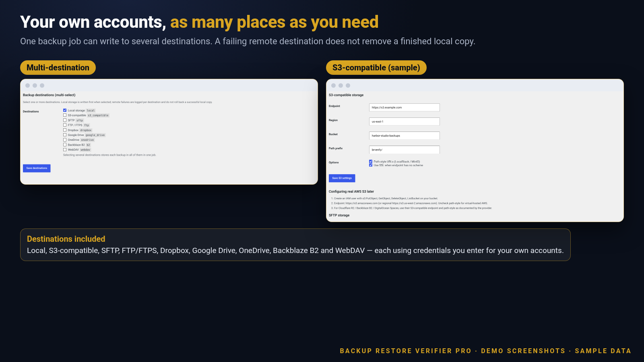Viewport: 644px width, 362px height.
Task: Click the "Create an IAM user" instruction line
Action: [x=386, y=198]
